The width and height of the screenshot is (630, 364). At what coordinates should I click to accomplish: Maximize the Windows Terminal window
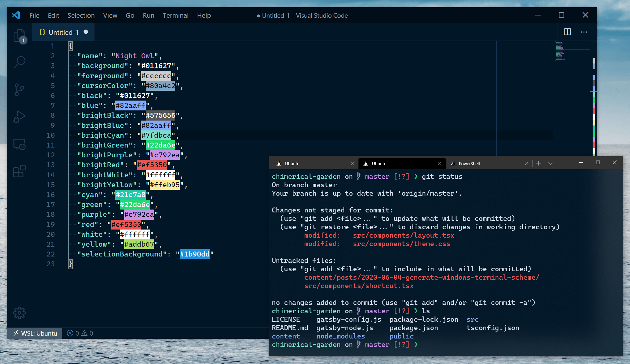[x=598, y=163]
